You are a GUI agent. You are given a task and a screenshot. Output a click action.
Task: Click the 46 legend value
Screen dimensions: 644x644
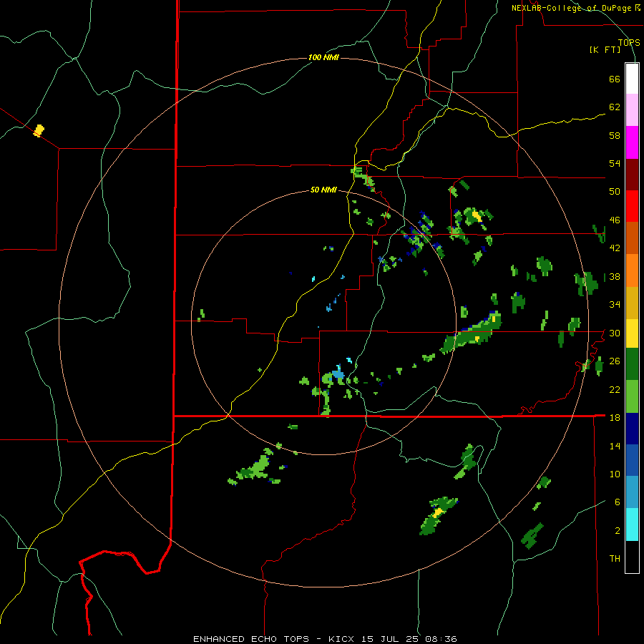pos(615,220)
